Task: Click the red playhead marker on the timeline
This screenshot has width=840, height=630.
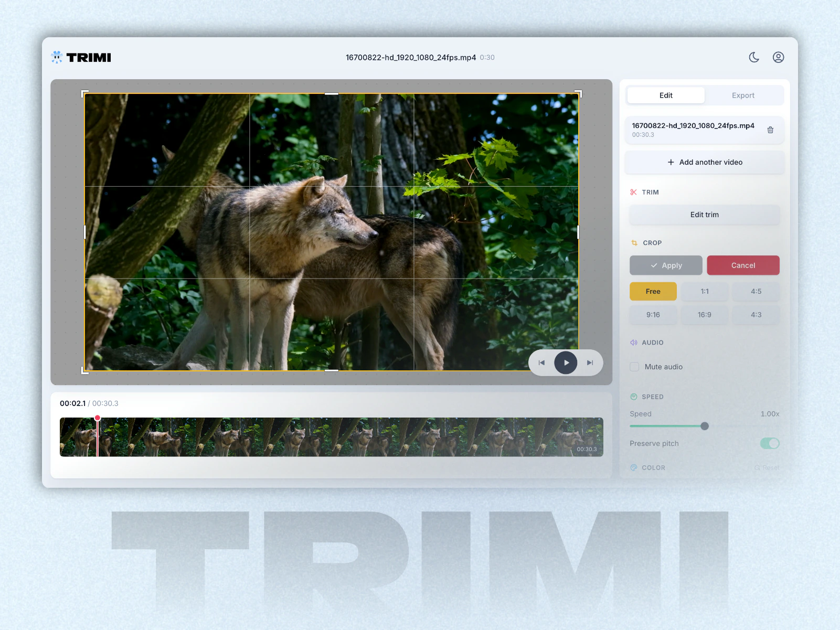Action: point(98,418)
